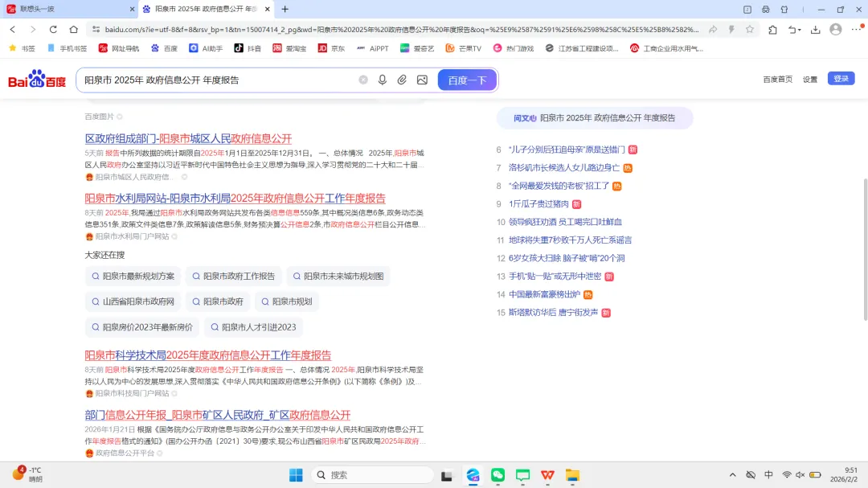
Task: Open the 书签 bookmarks item
Action: (23, 48)
